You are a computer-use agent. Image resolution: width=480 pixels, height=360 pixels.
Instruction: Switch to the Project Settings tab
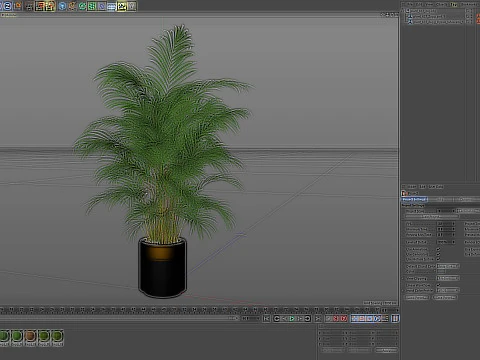coord(414,199)
